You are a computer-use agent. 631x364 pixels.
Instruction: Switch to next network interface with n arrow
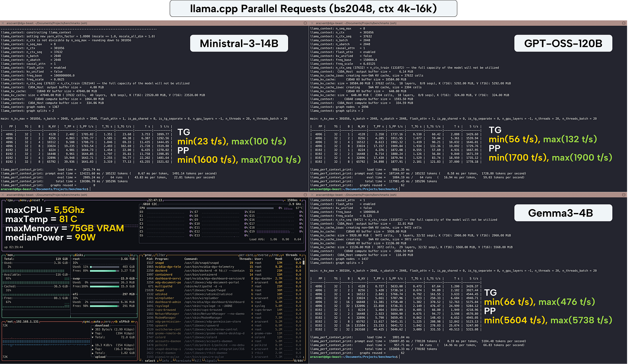coord(134,322)
